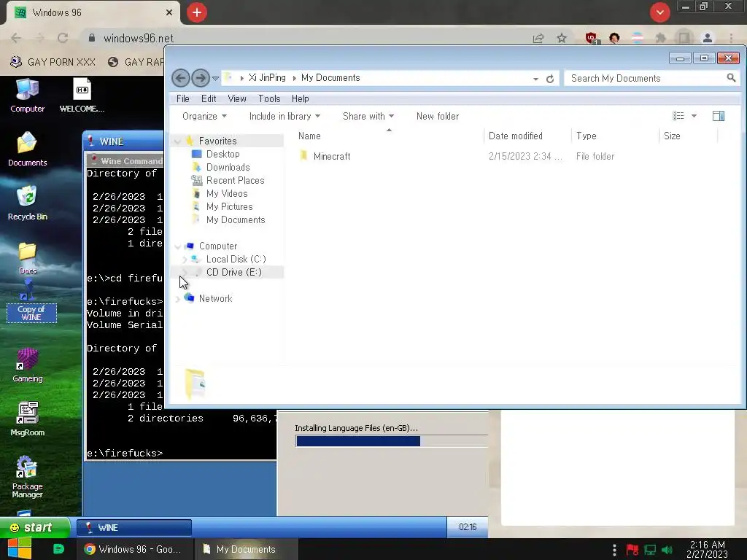
Task: Click the New folder button
Action: [x=438, y=116]
